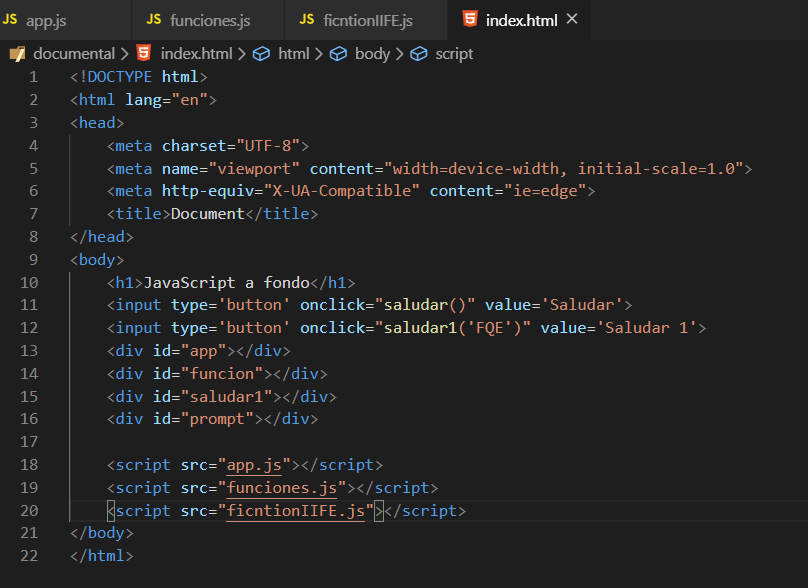
Task: Click the HTML5 icon on index.html tab
Action: click(470, 19)
